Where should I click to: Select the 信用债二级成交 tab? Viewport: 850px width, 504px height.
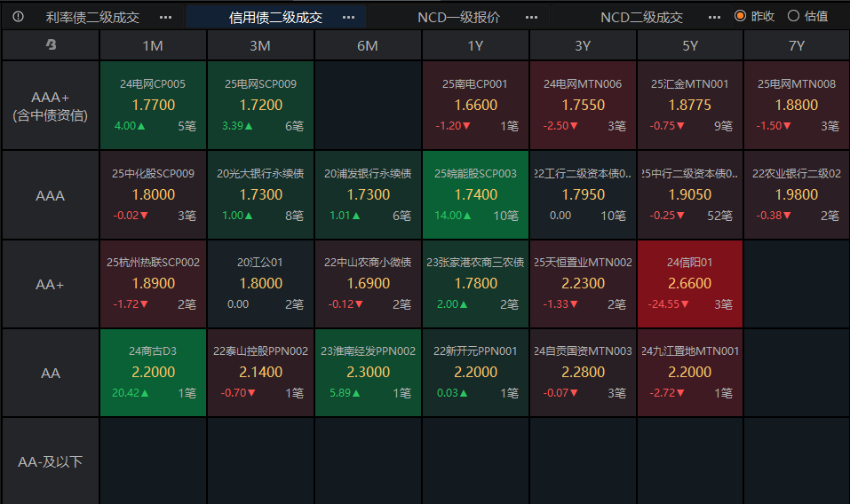[x=275, y=18]
